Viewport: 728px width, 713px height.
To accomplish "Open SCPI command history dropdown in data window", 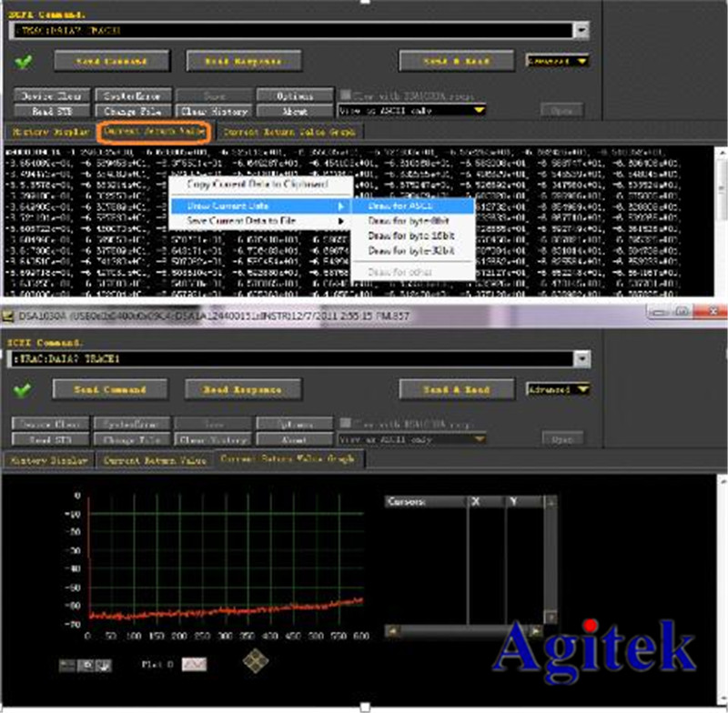I will (581, 31).
